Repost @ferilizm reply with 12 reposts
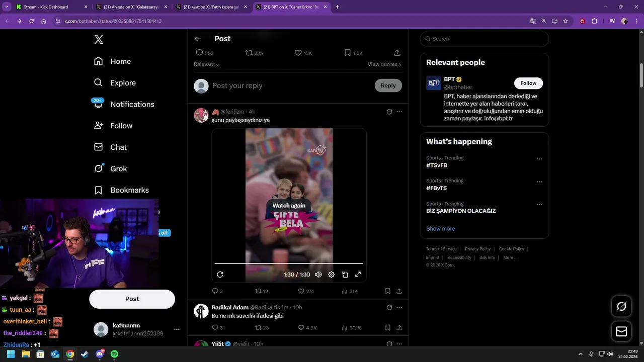 262,291
